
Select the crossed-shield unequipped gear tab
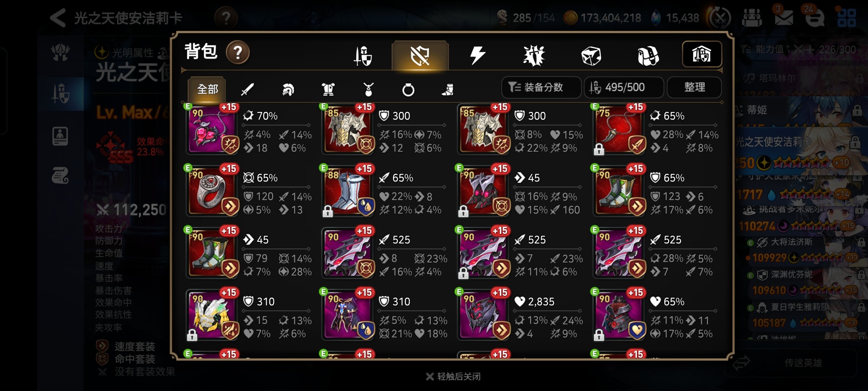tap(420, 55)
